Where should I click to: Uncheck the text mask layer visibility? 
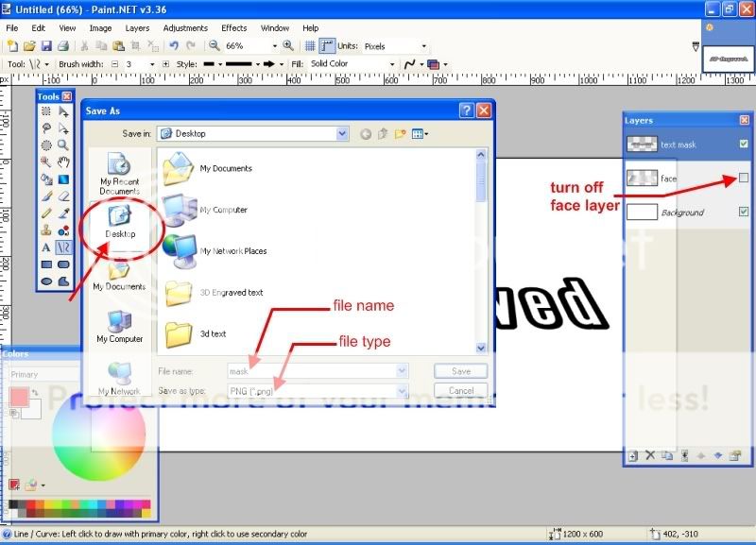point(744,145)
